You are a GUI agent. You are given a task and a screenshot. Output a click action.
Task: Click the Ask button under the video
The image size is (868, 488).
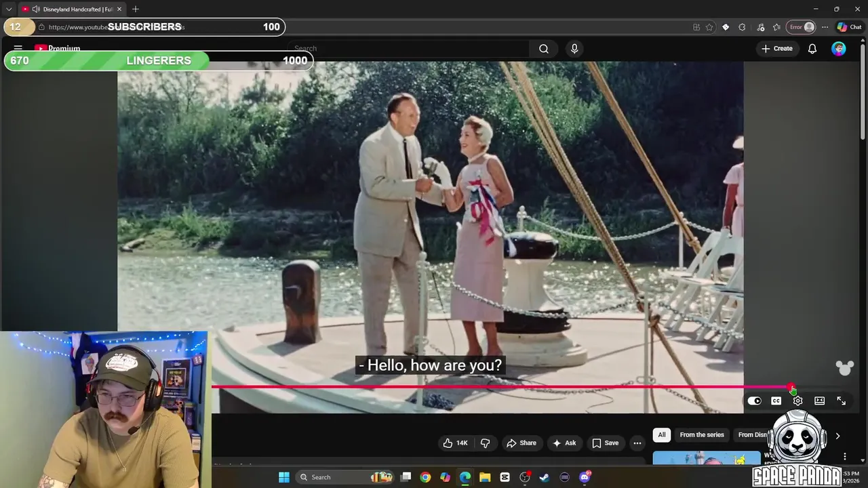tap(564, 443)
